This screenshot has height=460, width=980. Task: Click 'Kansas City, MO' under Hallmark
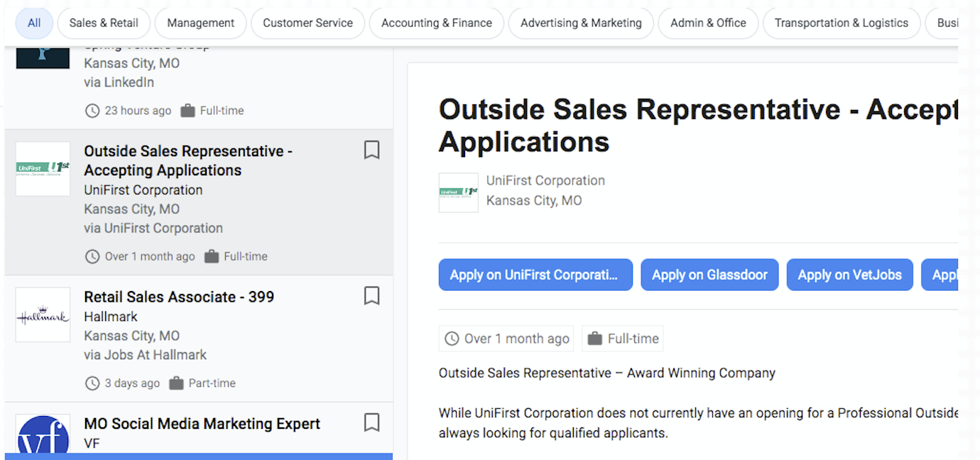[131, 336]
